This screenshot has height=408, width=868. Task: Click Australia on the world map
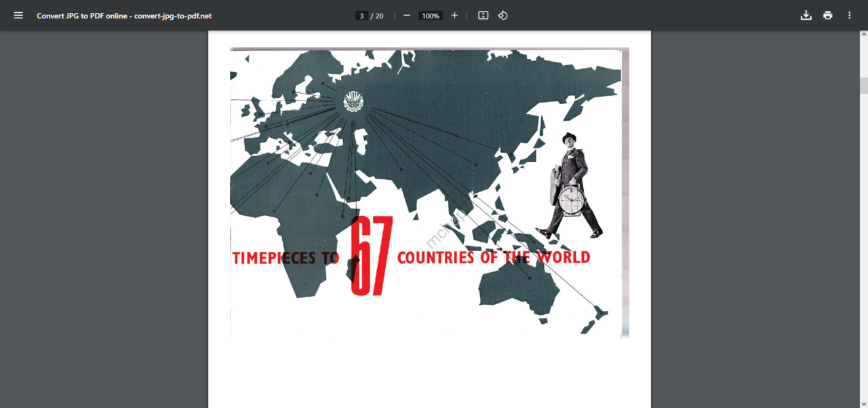click(519, 289)
